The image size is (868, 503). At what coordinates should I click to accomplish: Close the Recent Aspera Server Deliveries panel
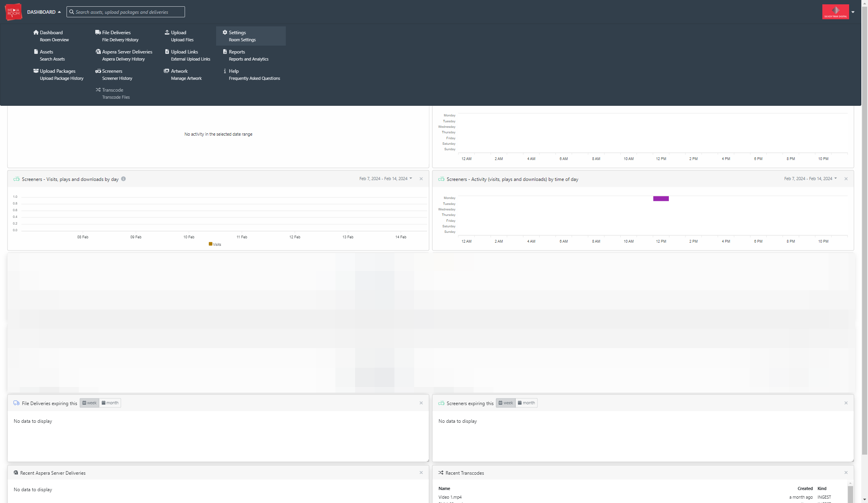click(x=421, y=473)
